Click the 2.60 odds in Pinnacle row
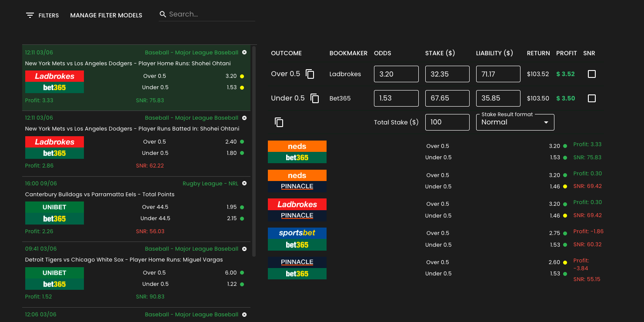The width and height of the screenshot is (644, 322). pyautogui.click(x=554, y=262)
